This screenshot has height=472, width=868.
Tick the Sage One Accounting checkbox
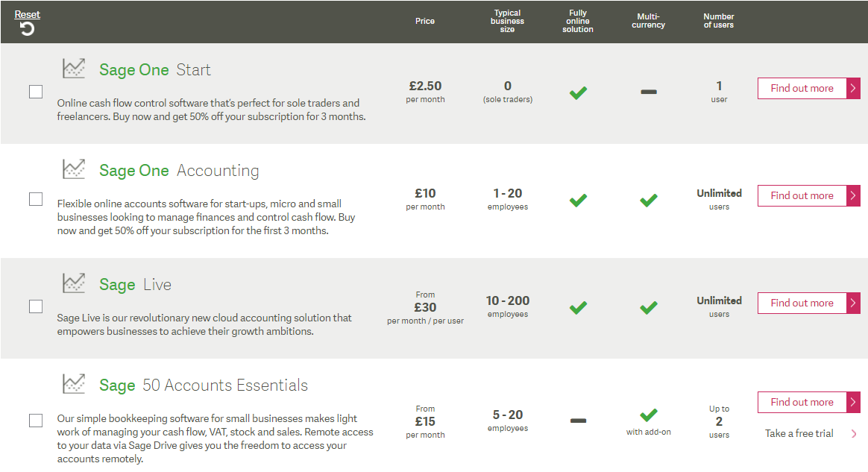[x=36, y=199]
